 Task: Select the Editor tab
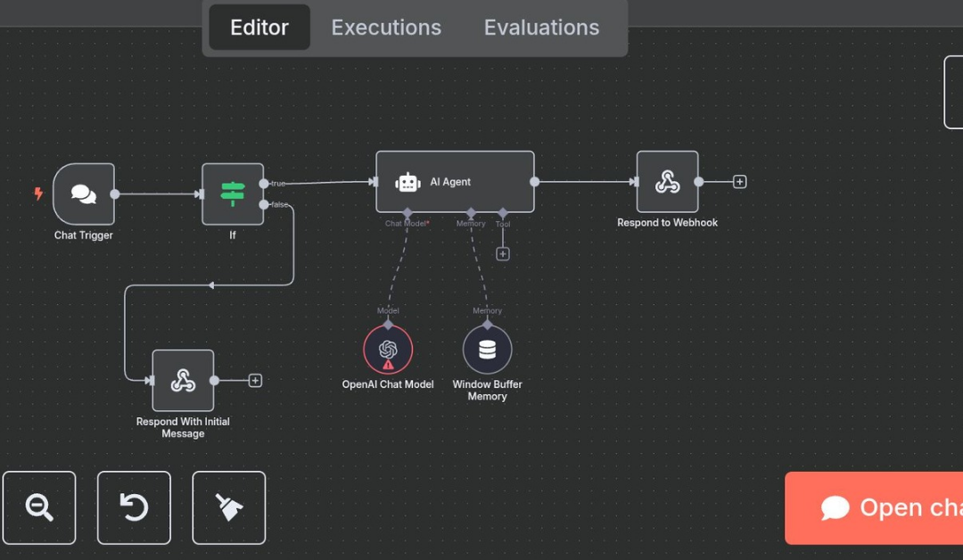click(259, 28)
